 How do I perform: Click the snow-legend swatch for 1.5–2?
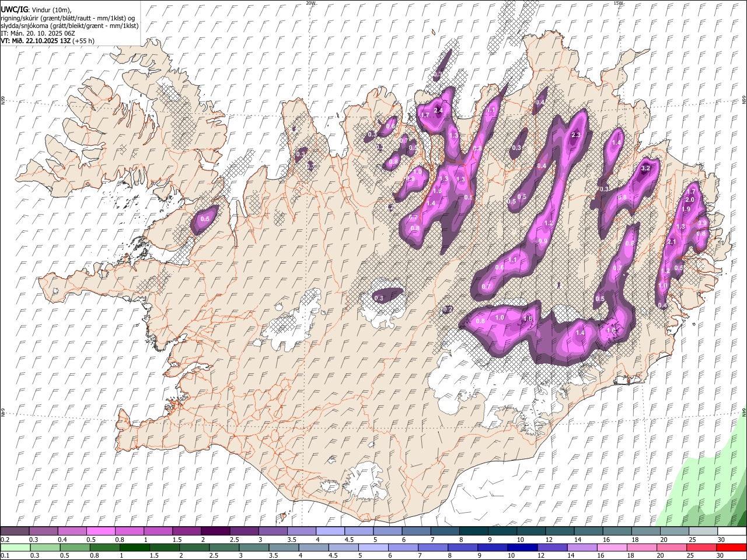point(187,531)
